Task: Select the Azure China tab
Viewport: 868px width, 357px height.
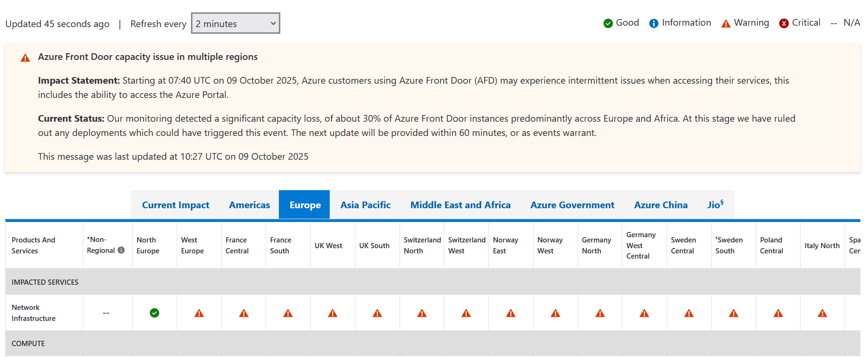Action: tap(660, 205)
